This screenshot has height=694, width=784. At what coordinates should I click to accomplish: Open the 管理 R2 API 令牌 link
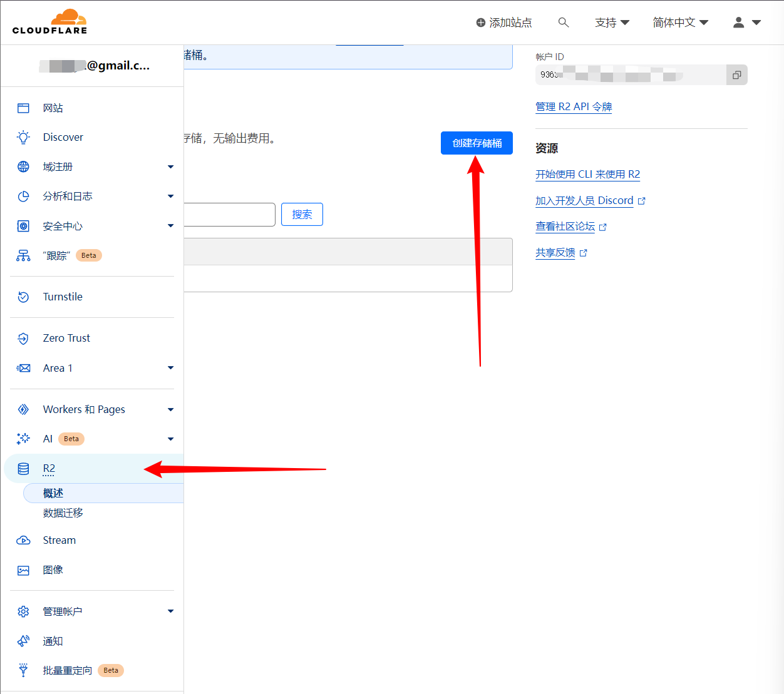pos(574,107)
